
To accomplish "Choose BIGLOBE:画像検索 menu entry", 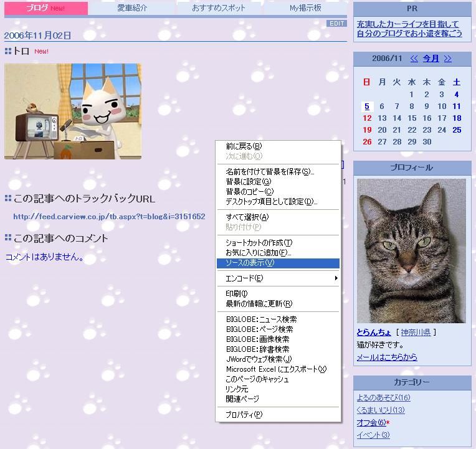I will pyautogui.click(x=278, y=339).
